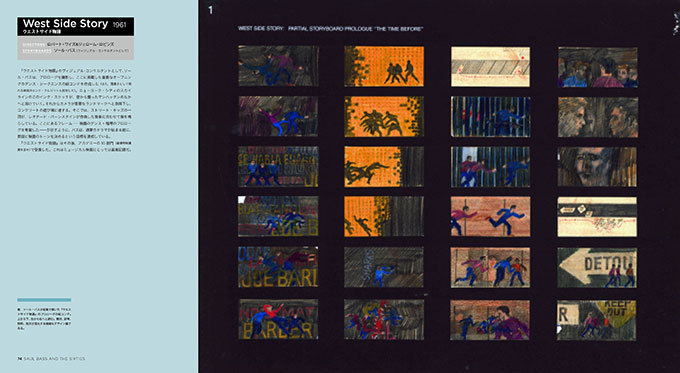Select the blue bar above the caption
This screenshot has width=680, height=373.
[x=44, y=300]
